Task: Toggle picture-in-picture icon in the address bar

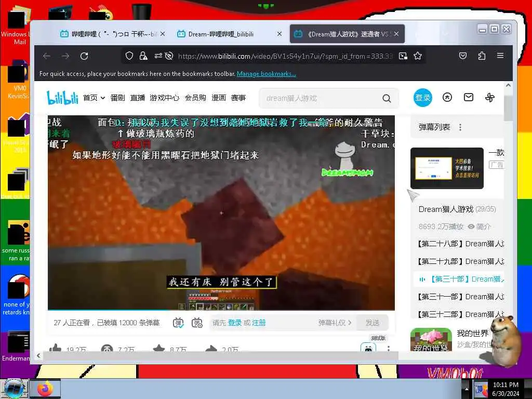Action: (x=403, y=56)
